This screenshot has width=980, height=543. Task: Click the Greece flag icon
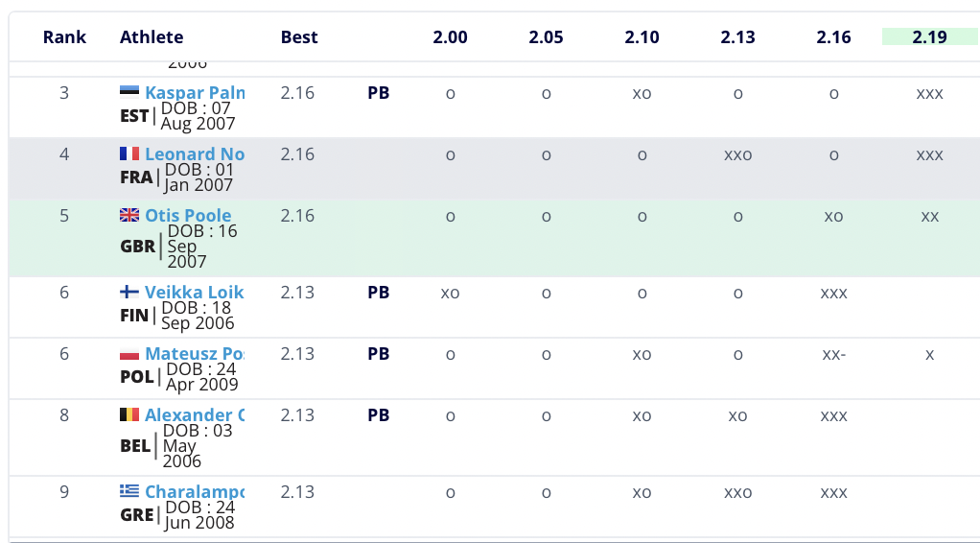point(129,490)
